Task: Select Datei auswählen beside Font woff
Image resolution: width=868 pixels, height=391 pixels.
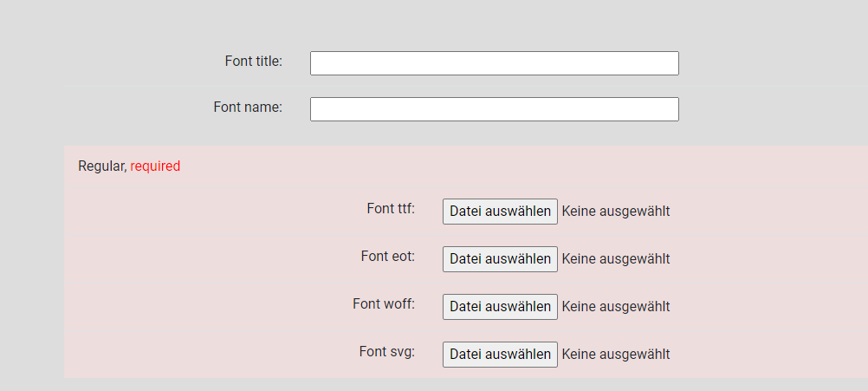Action: (500, 307)
